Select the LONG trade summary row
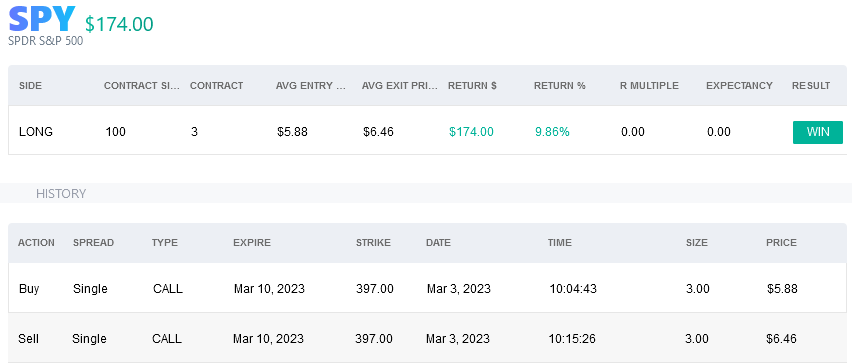This screenshot has width=852, height=364. coord(427,130)
